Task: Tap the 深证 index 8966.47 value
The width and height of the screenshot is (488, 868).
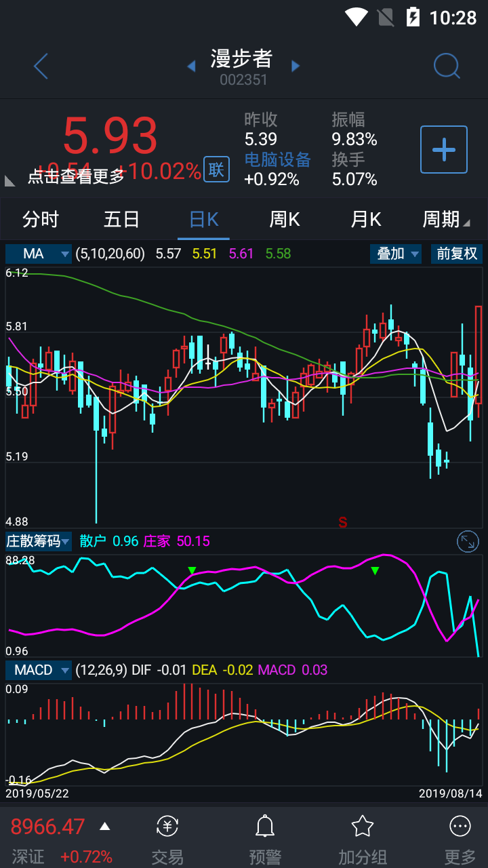Action: pyautogui.click(x=48, y=827)
